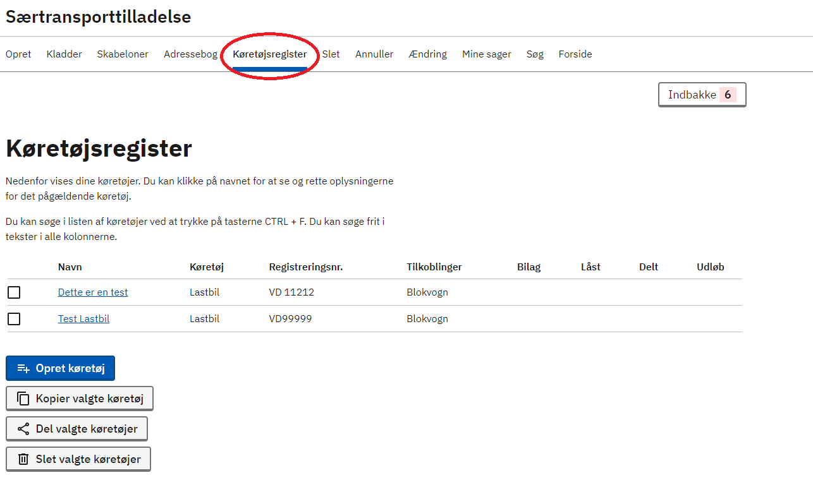Click the share icon on Del valgte køretøjer
Viewport: 813px width, 504px height.
[x=23, y=429]
